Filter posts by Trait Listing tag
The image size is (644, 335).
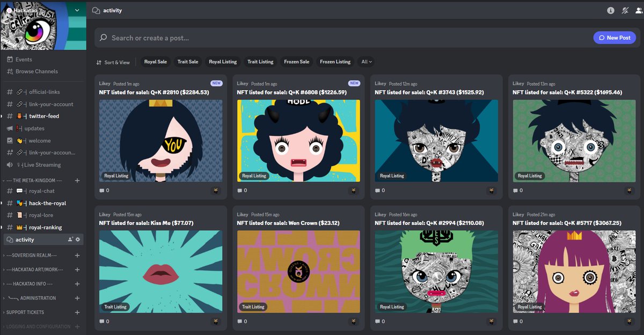point(260,62)
